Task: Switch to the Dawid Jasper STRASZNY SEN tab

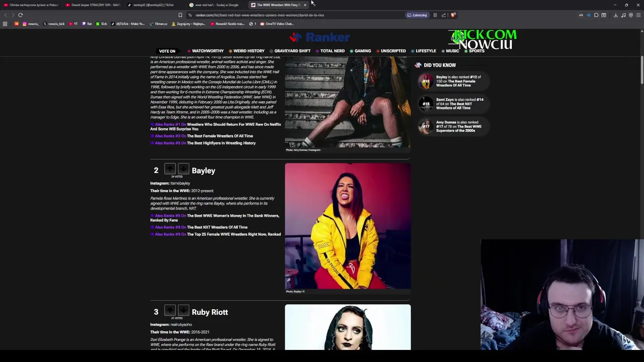Action: [x=93, y=5]
